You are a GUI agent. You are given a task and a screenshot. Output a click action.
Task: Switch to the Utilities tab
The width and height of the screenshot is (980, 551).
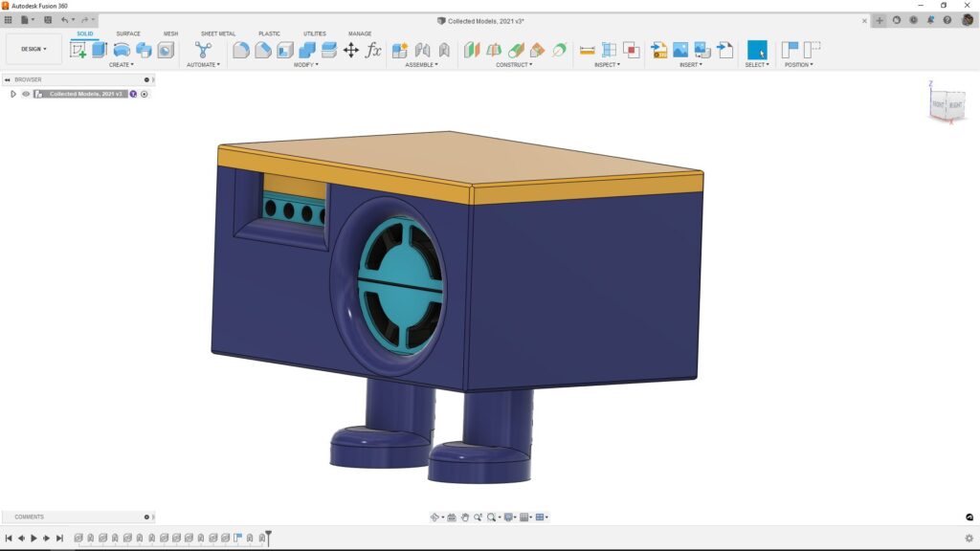tap(314, 33)
